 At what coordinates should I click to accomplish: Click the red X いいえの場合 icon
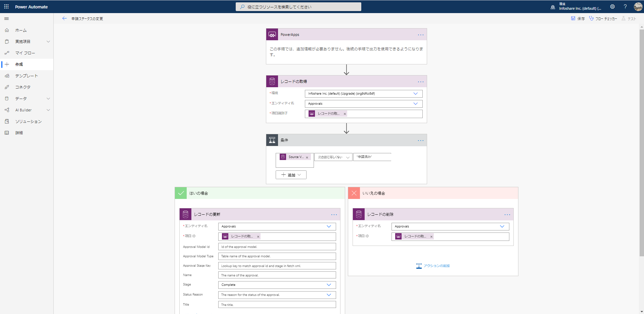354,193
